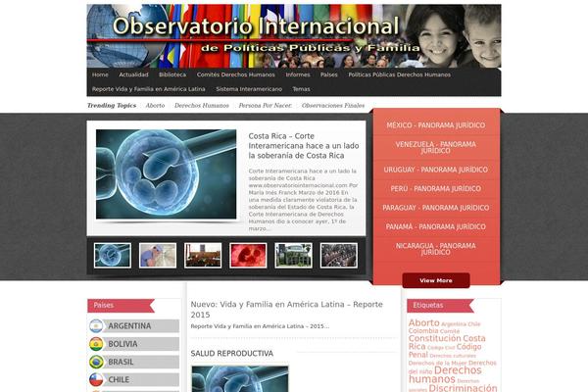The image size is (588, 392).
Task: Click the Brasil flag icon
Action: click(96, 362)
